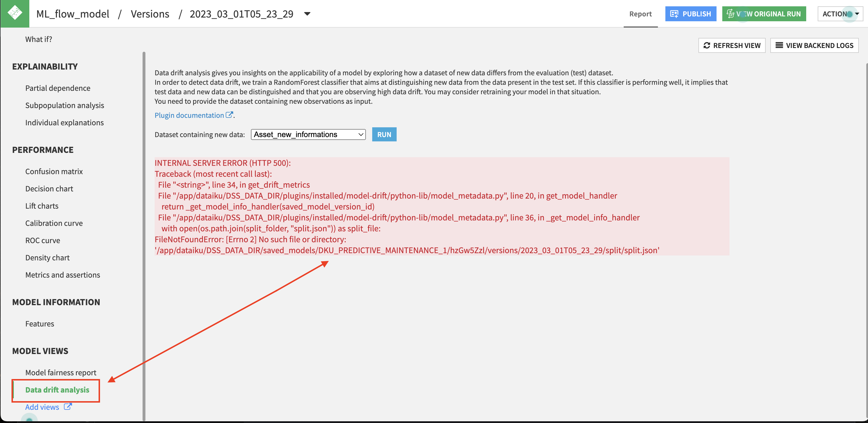The image size is (868, 423).
Task: Select Decision chart
Action: (x=49, y=189)
